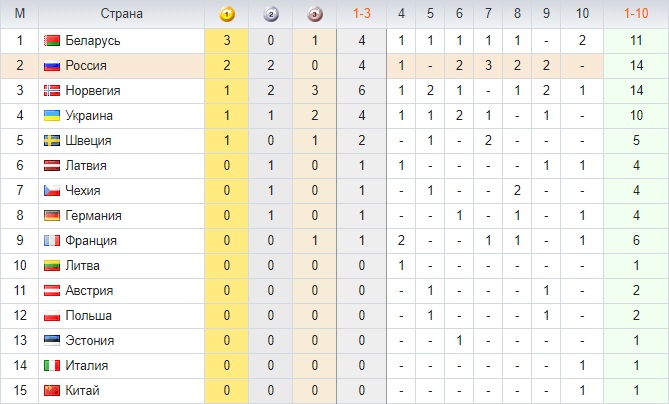
Task: Sort by the 1-10 column header
Action: coord(635,14)
